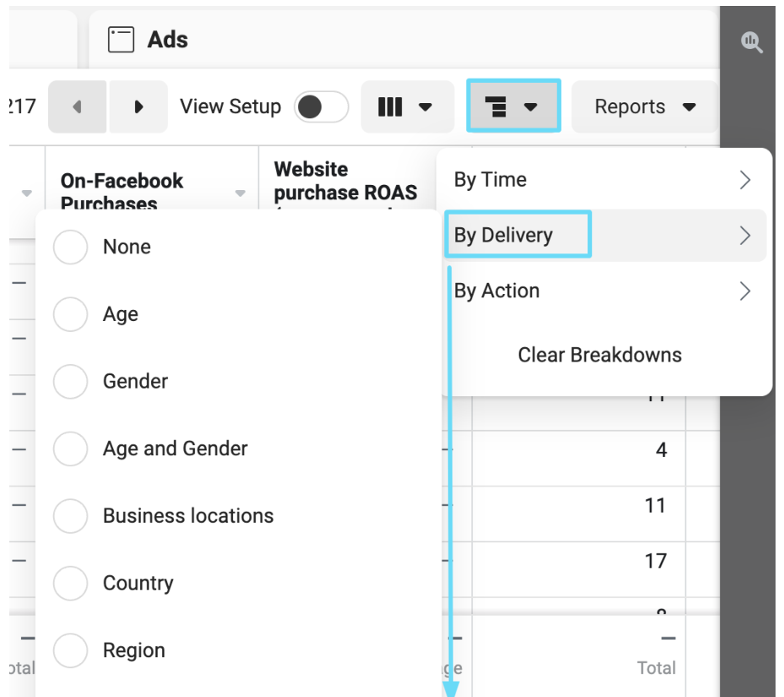The height and width of the screenshot is (697, 784).
Task: Click the By Time chevron arrow
Action: click(745, 180)
